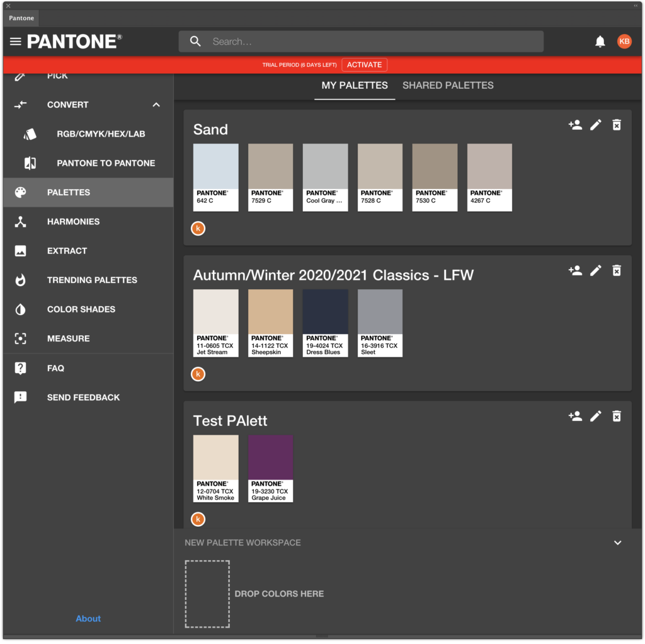Switch to My Palettes tab
The height and width of the screenshot is (644, 645).
pos(355,86)
